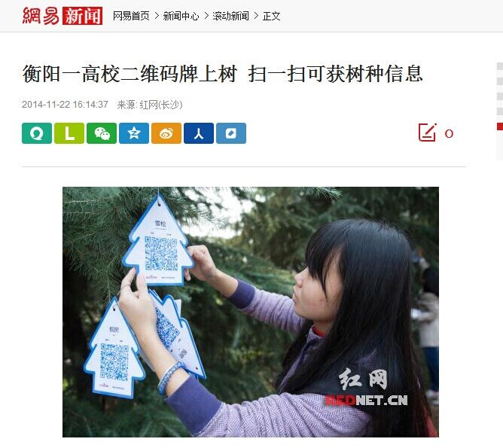The width and height of the screenshot is (503, 448).
Task: Go to 网易首页 in the breadcrumb
Action: pos(131,16)
